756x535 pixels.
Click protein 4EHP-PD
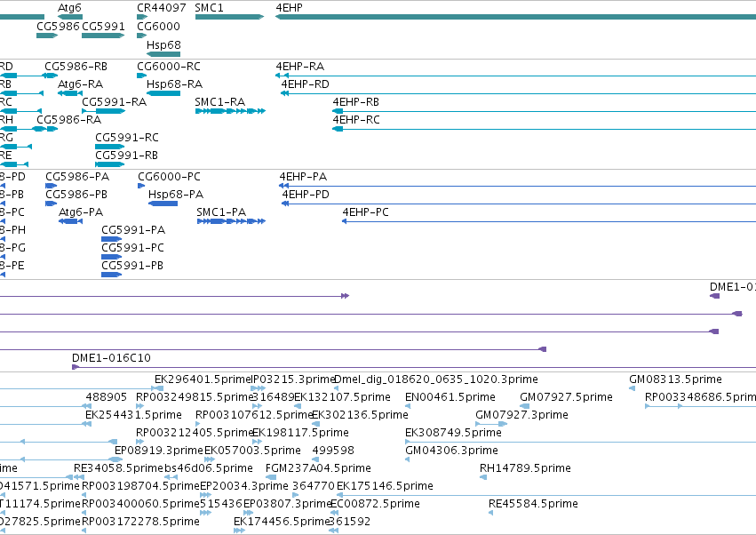click(306, 195)
